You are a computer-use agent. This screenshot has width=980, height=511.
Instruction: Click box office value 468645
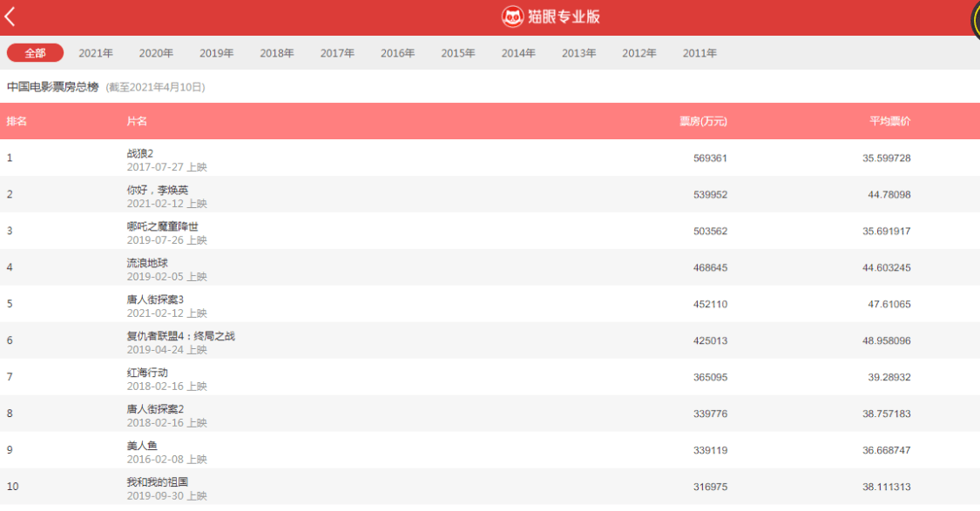click(x=710, y=268)
